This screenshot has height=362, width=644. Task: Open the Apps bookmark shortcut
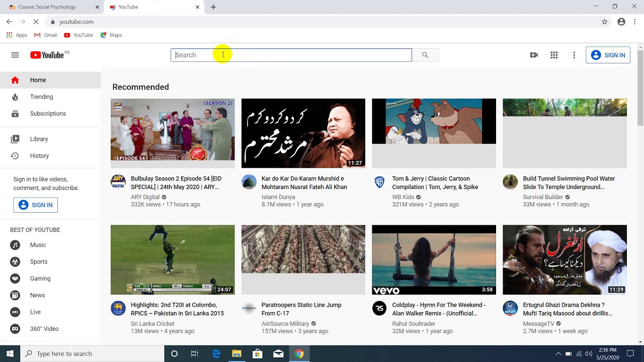[x=17, y=35]
